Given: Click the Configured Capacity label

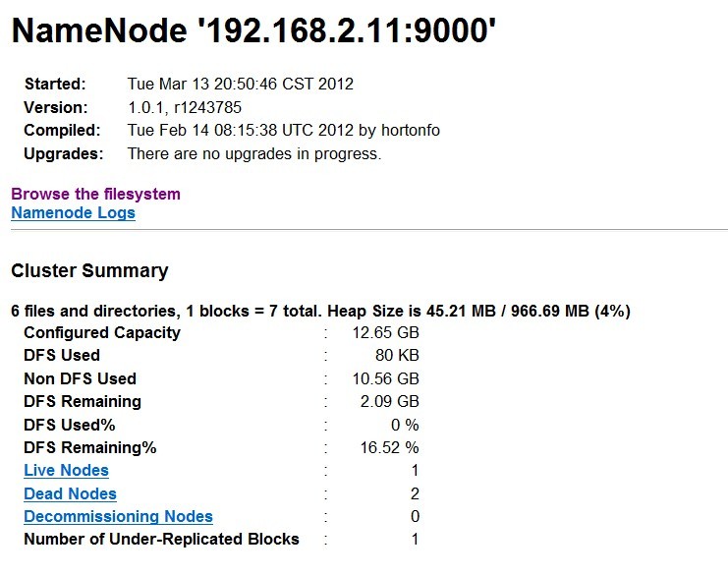Looking at the screenshot, I should point(102,332).
